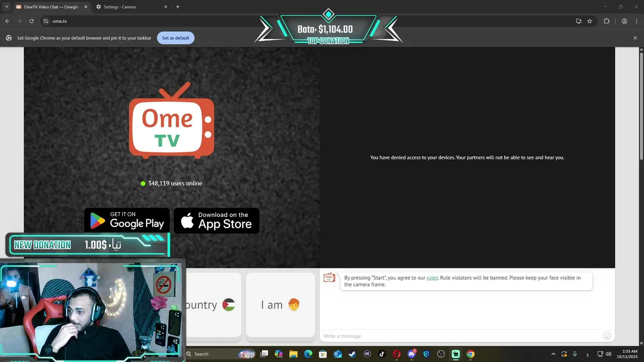Open the "I am" gender selector
This screenshot has height=362, width=644.
coord(280,305)
